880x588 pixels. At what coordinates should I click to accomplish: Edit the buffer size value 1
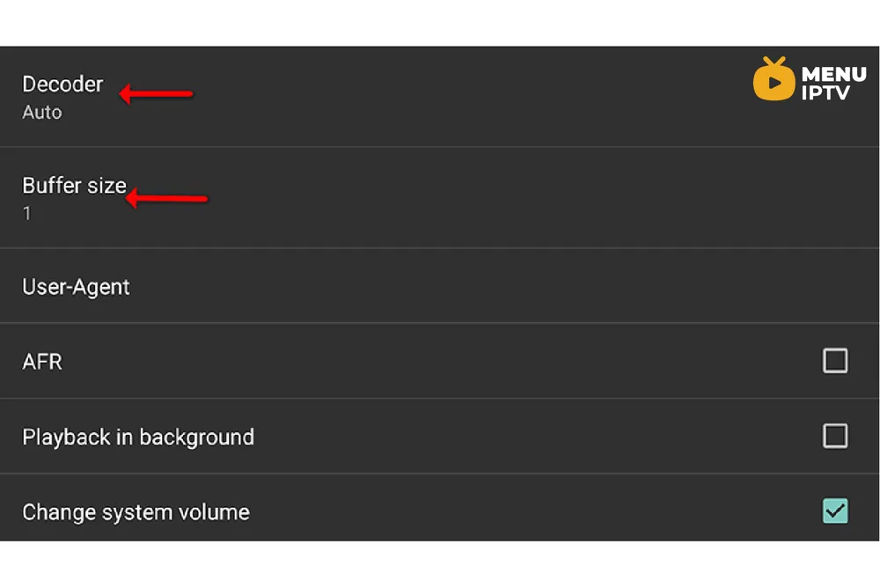(26, 213)
